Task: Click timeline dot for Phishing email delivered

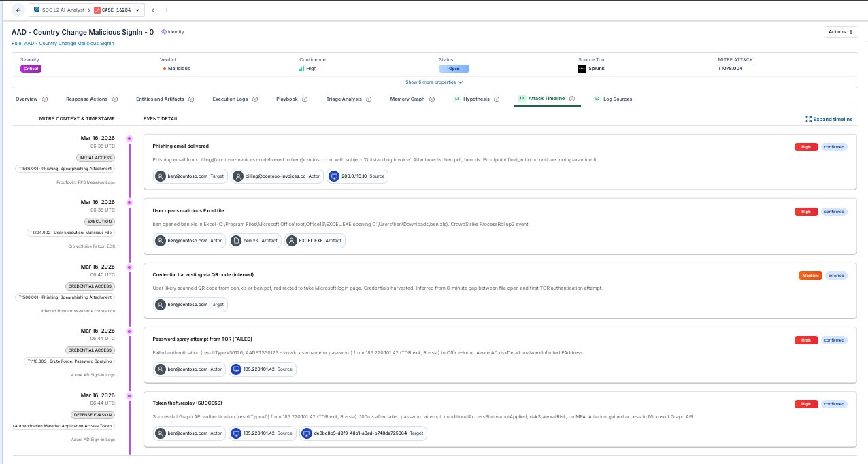Action: (129, 139)
